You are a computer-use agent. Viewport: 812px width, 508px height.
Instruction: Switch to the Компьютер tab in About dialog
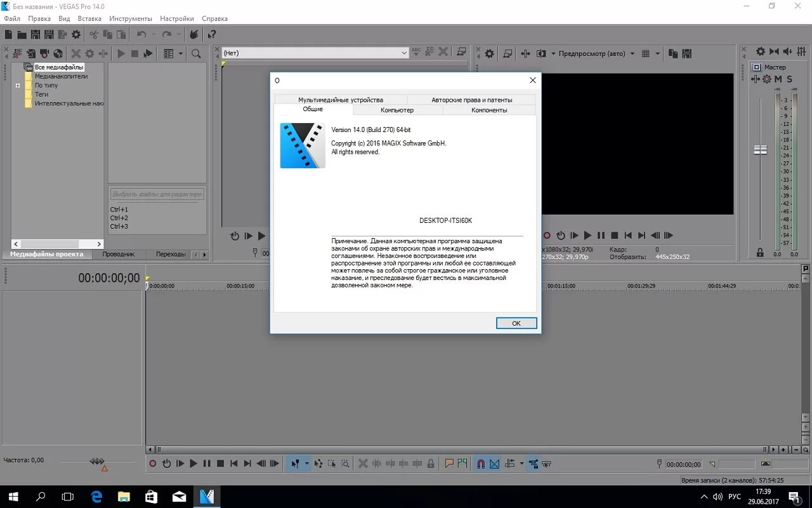(x=397, y=110)
